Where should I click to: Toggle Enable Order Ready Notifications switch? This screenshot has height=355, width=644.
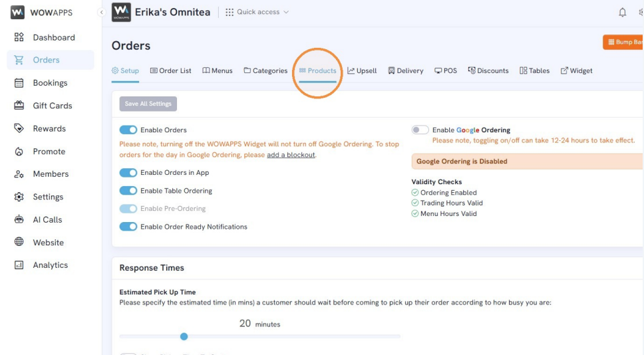point(128,227)
